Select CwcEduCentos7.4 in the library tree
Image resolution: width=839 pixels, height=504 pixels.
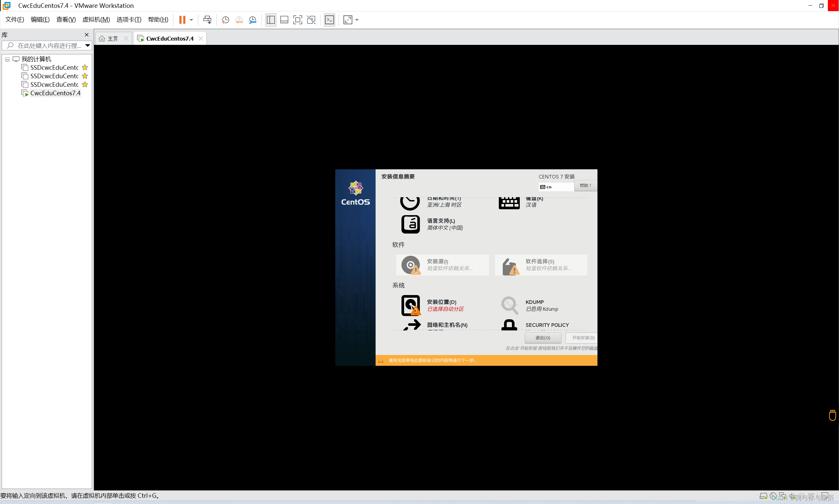55,93
